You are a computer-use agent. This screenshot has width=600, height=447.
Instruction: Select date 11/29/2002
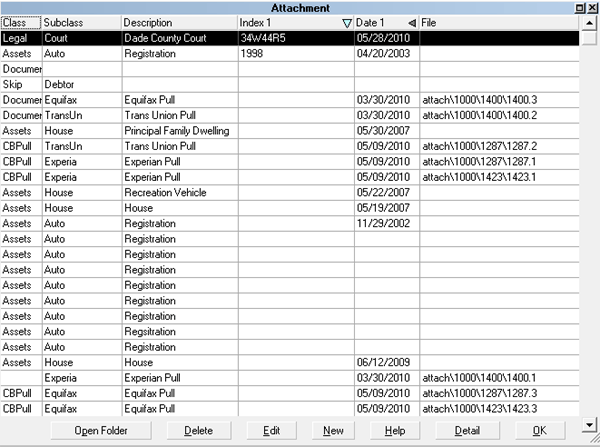[x=387, y=224]
